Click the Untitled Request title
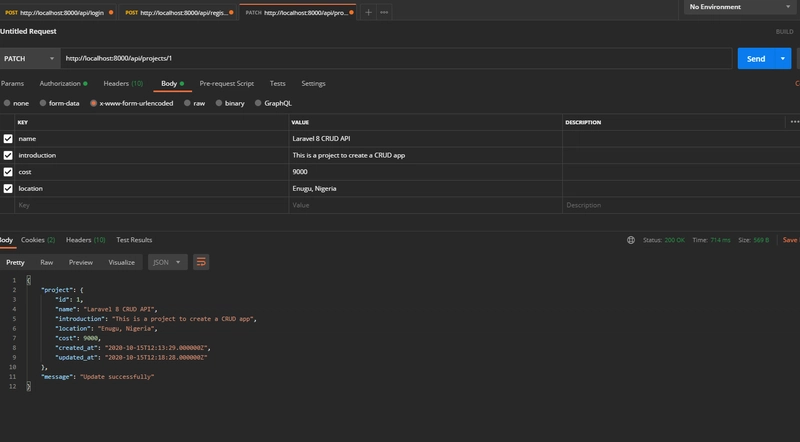 click(29, 31)
